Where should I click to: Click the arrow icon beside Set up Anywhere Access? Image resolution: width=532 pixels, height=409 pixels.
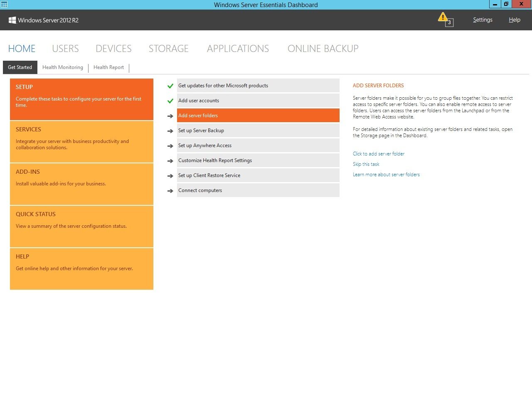[x=170, y=146]
